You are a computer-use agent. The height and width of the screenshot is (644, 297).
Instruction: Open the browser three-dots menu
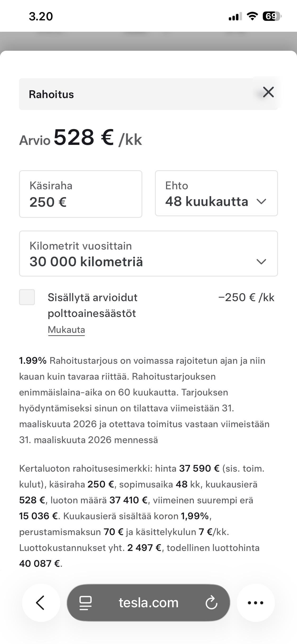point(255,603)
